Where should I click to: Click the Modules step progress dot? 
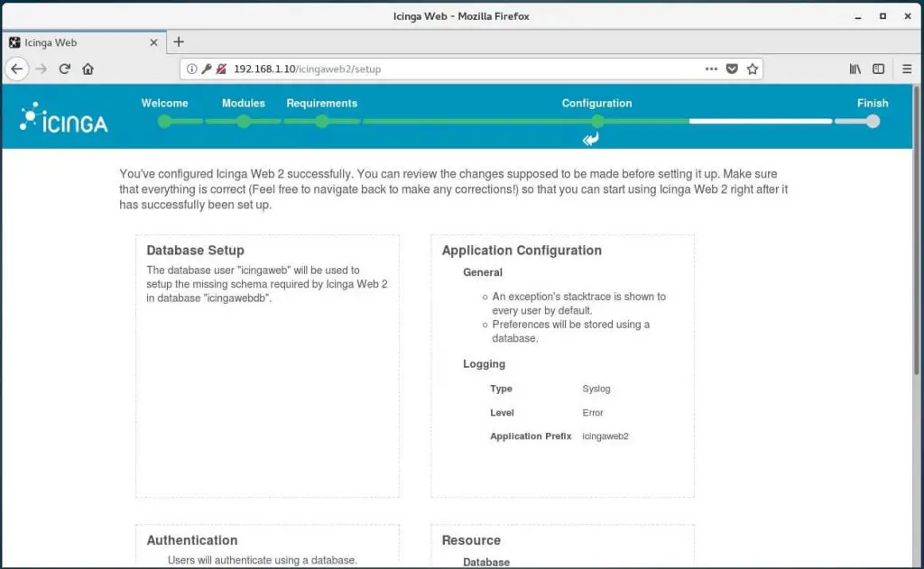pos(244,122)
